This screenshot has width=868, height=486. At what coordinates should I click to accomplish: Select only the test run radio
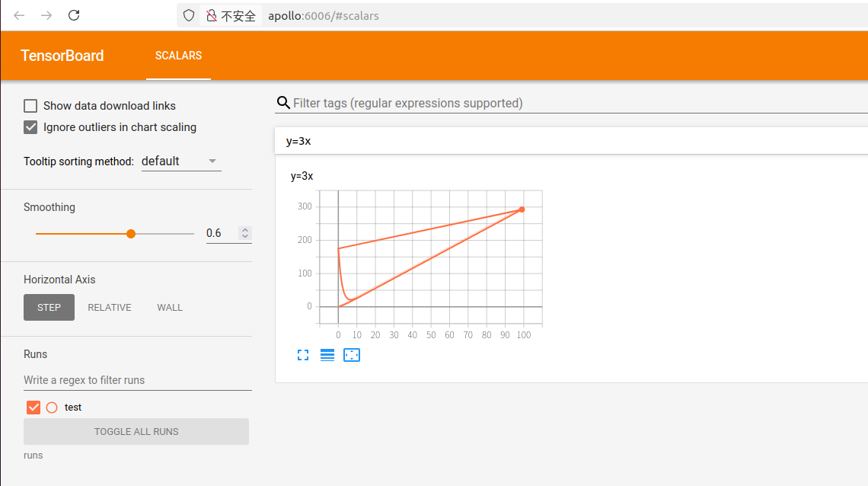click(52, 408)
